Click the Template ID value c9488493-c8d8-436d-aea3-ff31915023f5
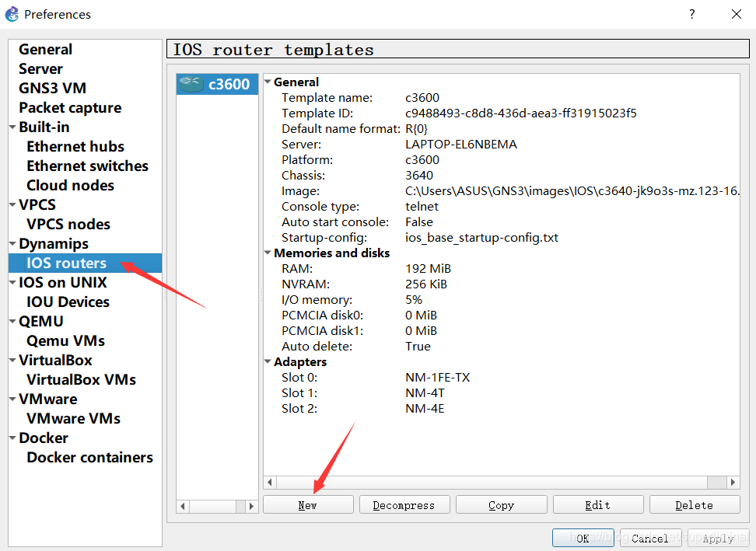 coord(520,113)
